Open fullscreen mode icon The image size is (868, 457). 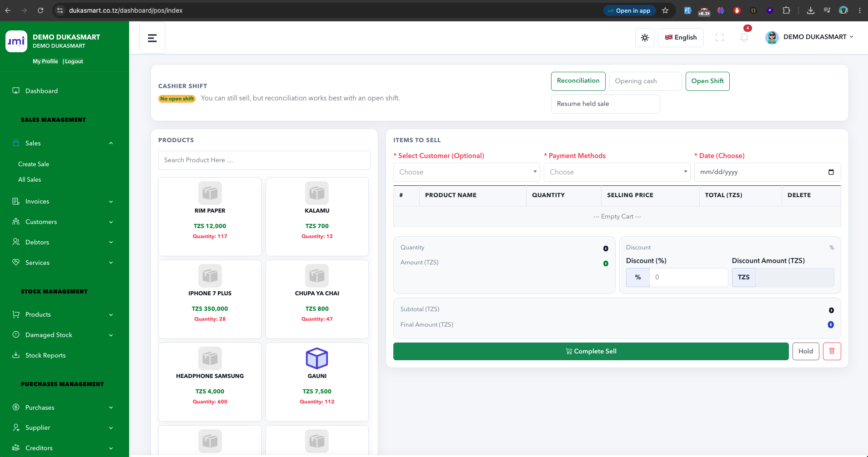(x=719, y=37)
